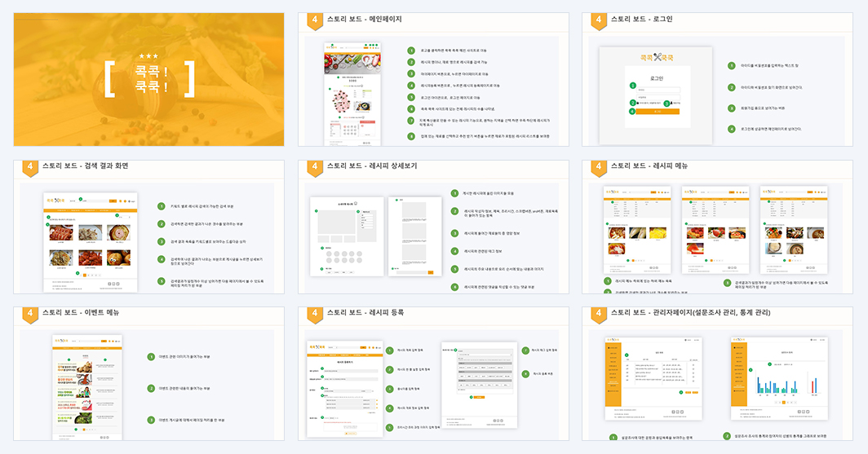Image resolution: width=868 pixels, height=454 pixels.
Task: Open the sort dropdown in search results mockup
Action: click(x=125, y=217)
